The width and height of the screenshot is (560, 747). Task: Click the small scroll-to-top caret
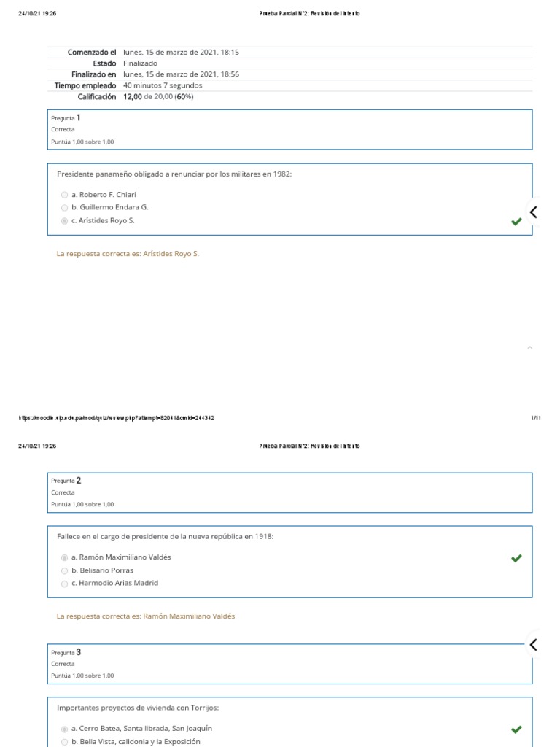click(x=530, y=348)
